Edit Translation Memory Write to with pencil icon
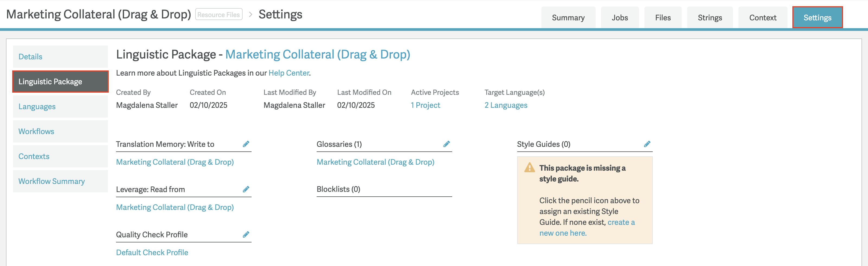The height and width of the screenshot is (266, 868). (246, 144)
